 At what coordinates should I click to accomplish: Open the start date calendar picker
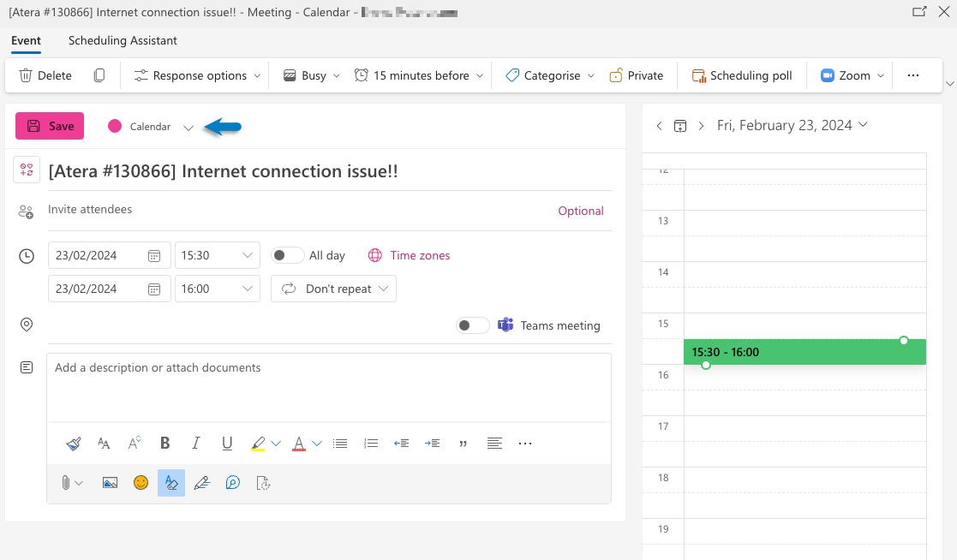pyautogui.click(x=154, y=256)
